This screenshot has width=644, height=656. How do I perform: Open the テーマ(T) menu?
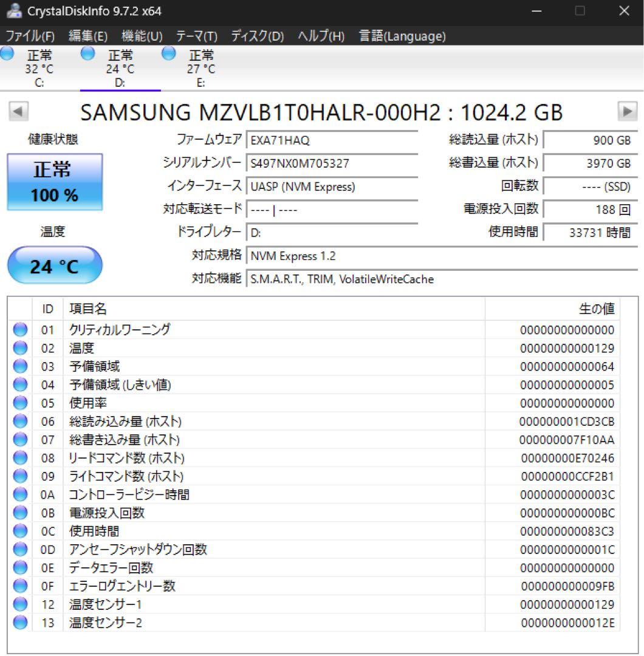click(196, 36)
